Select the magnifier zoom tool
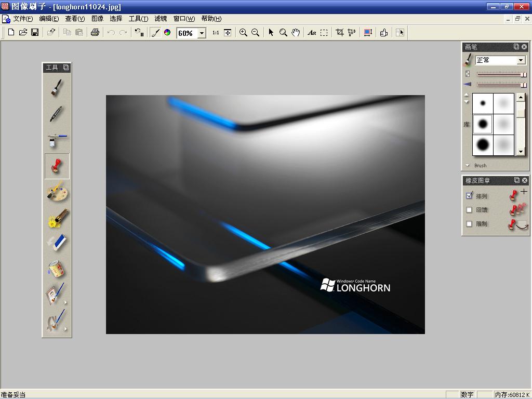 (x=283, y=33)
